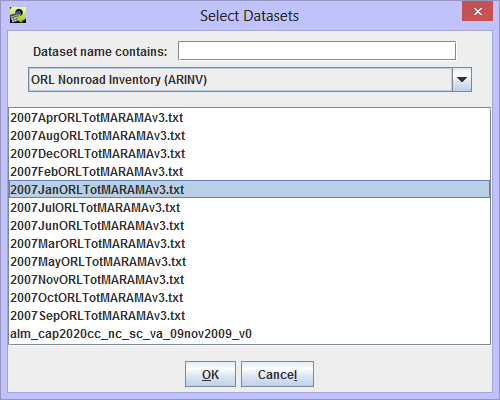Select alm_cap2020cc_nc_sc_va_09nov2009_v0 dataset
The height and width of the screenshot is (400, 500).
click(x=249, y=334)
